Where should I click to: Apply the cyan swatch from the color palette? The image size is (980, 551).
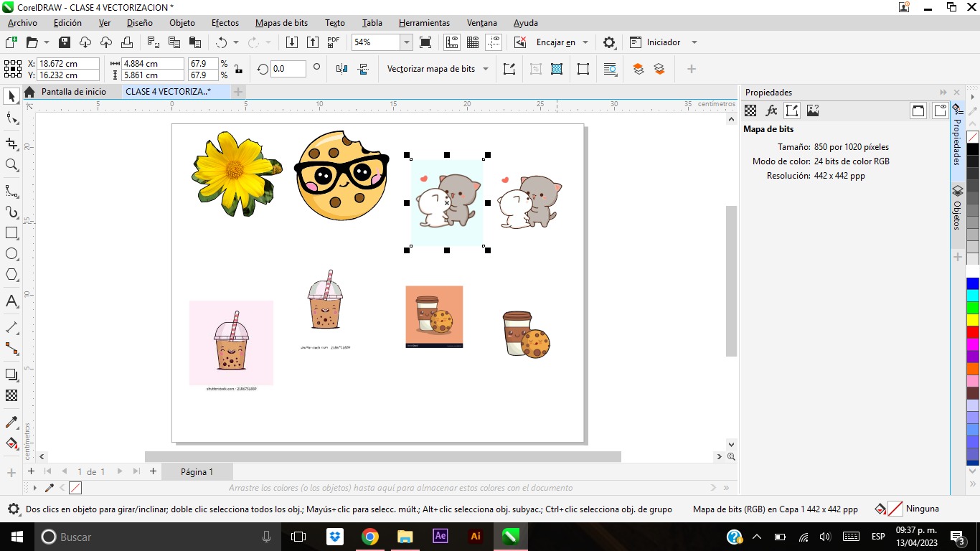(973, 295)
